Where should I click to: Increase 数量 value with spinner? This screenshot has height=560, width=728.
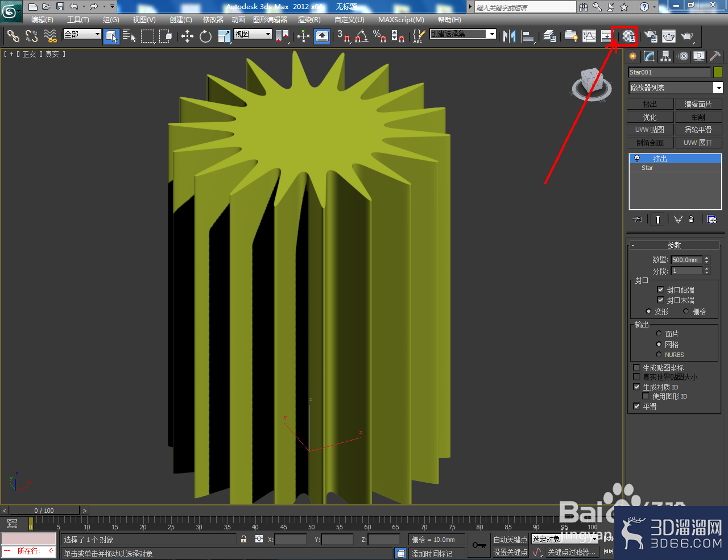[707, 258]
